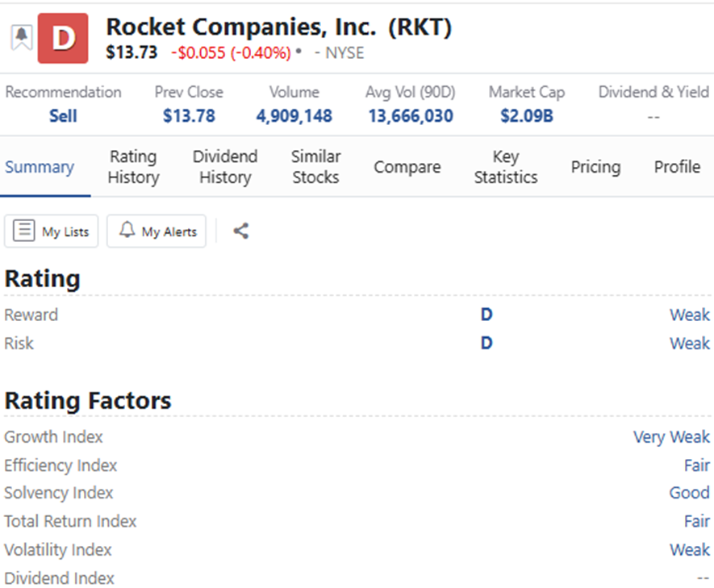Click Good value for Solvency Index
This screenshot has width=714, height=588.
690,493
